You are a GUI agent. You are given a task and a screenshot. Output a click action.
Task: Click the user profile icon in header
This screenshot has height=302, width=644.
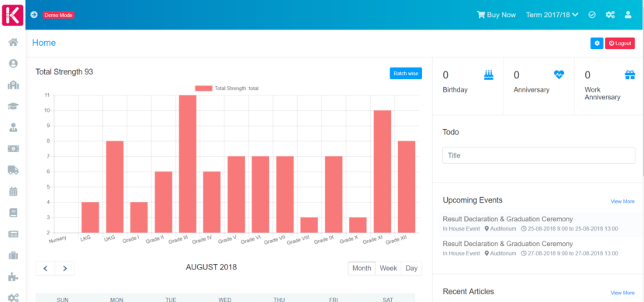pyautogui.click(x=628, y=15)
